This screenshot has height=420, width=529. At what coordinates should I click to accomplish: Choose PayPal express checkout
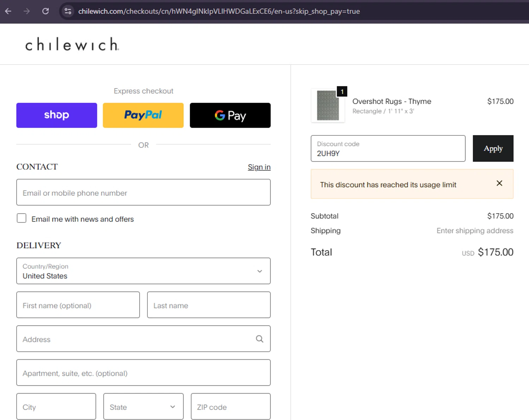pyautogui.click(x=143, y=115)
